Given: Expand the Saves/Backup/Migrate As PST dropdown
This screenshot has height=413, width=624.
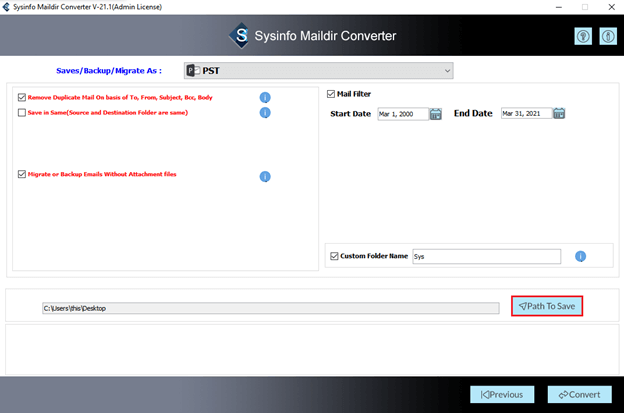Looking at the screenshot, I should [x=318, y=71].
